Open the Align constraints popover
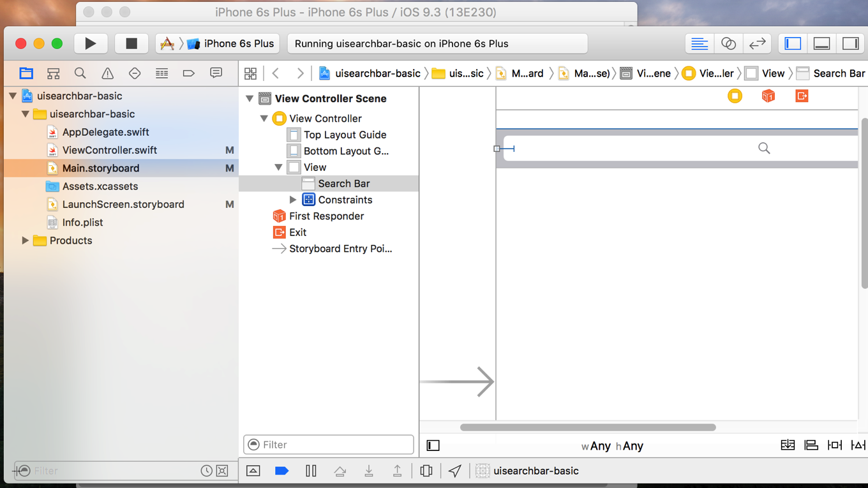 pyautogui.click(x=811, y=445)
